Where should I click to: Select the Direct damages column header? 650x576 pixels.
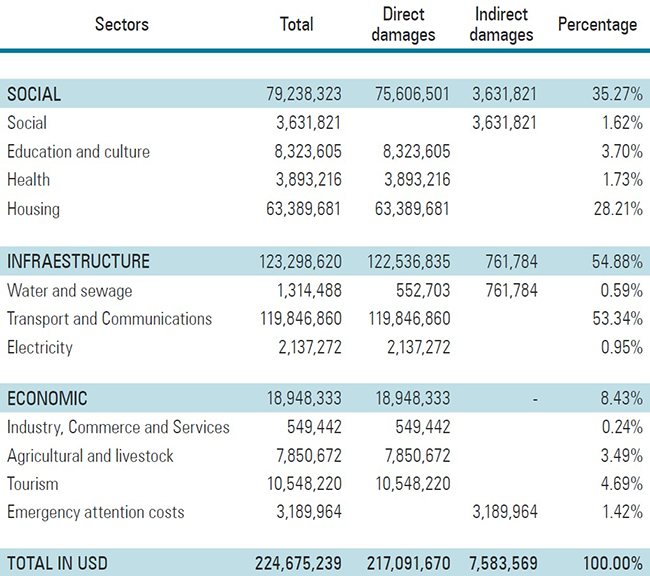click(x=403, y=25)
